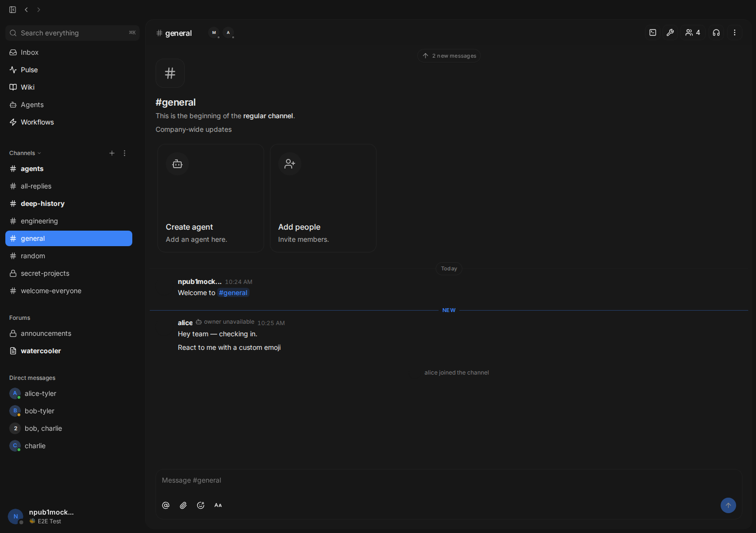Click the 'owner unavailable' agent badge
This screenshot has height=533, width=756.
pos(225,322)
